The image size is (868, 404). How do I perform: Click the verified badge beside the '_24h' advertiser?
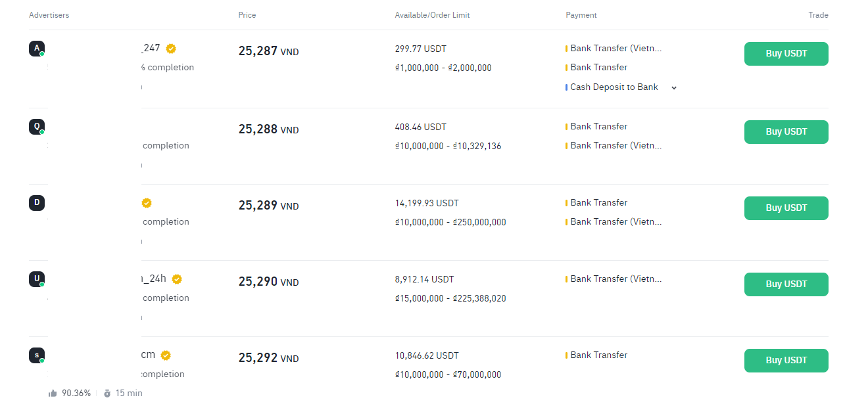[x=177, y=279]
